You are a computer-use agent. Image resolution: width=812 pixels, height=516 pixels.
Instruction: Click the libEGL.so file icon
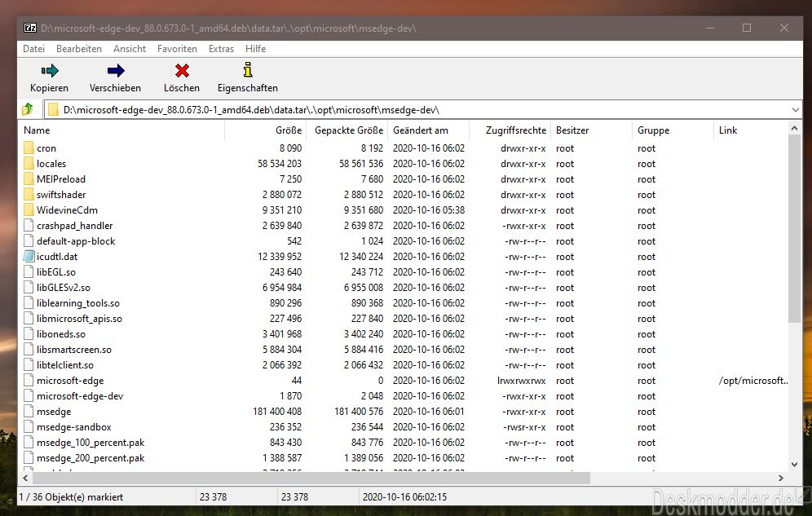click(29, 271)
